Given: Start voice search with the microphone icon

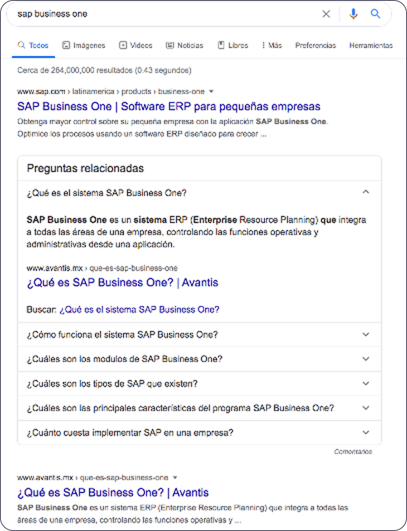Looking at the screenshot, I should point(353,14).
